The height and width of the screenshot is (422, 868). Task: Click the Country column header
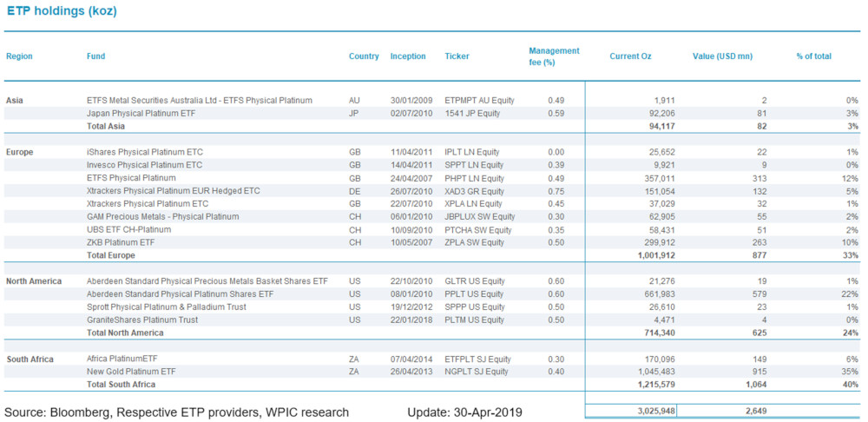364,56
